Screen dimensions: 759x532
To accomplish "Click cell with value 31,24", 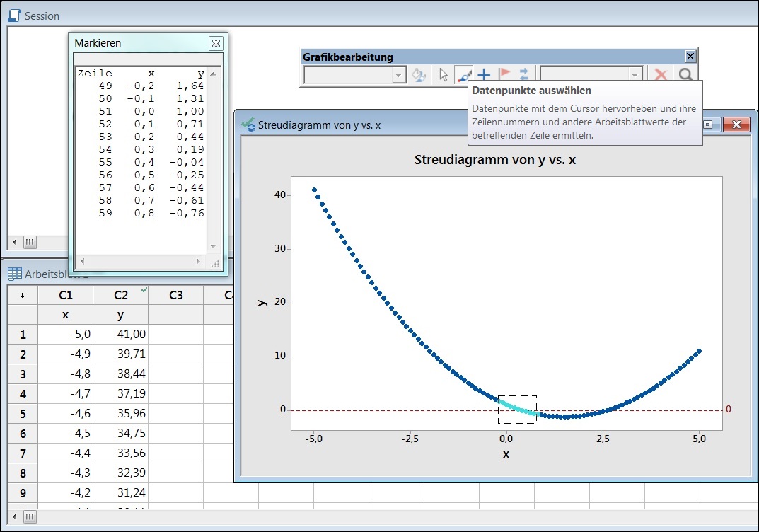I will tap(120, 493).
